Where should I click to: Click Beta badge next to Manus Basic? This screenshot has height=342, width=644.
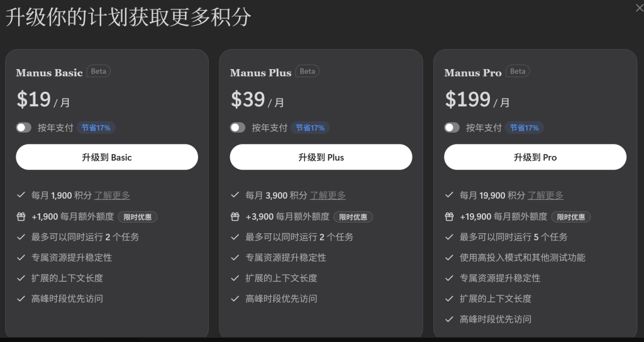point(99,71)
